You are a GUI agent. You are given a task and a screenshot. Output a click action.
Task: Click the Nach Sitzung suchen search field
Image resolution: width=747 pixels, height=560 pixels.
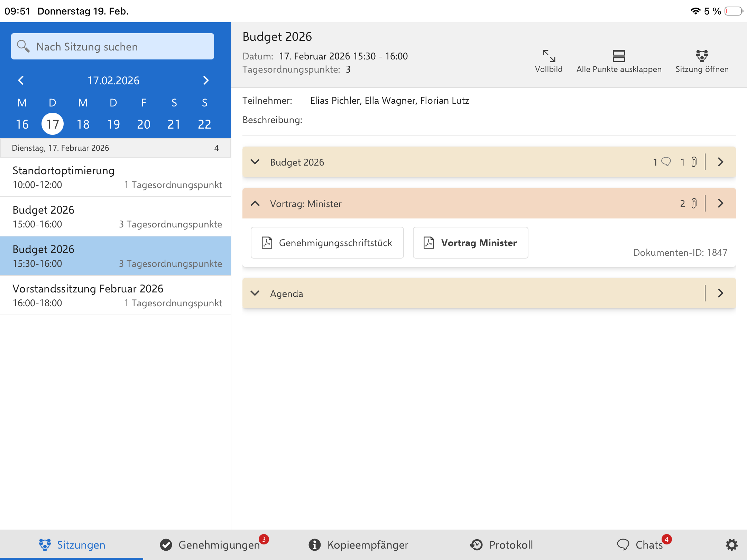pos(112,46)
